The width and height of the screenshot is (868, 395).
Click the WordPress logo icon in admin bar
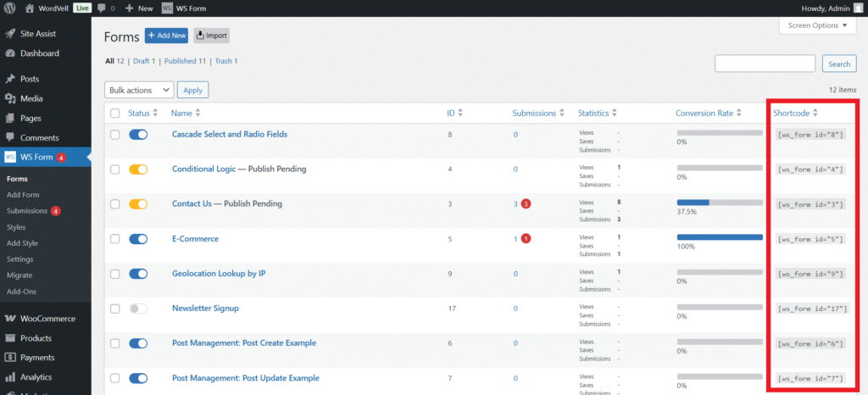tap(10, 8)
